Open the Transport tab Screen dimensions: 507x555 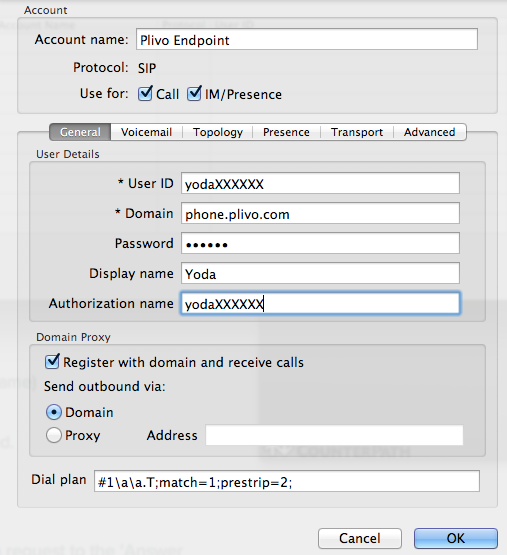coord(357,132)
